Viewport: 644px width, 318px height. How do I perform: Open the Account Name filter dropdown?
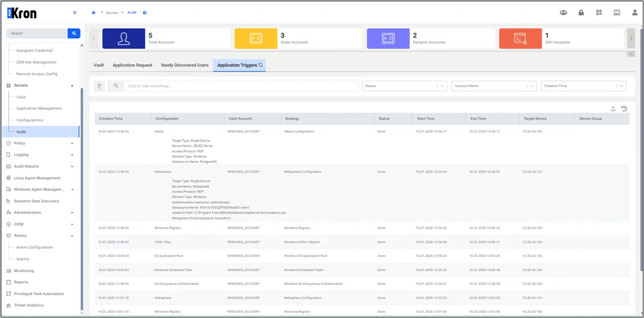tap(494, 86)
